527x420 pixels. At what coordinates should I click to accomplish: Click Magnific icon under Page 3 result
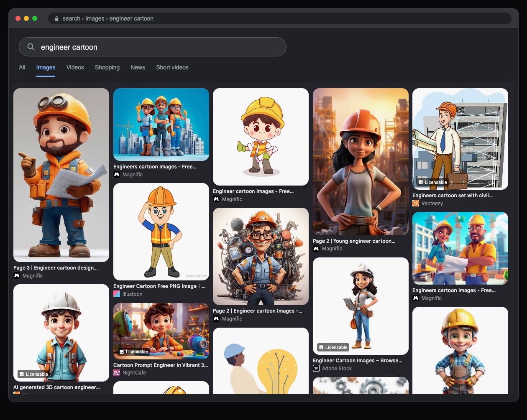pyautogui.click(x=17, y=275)
